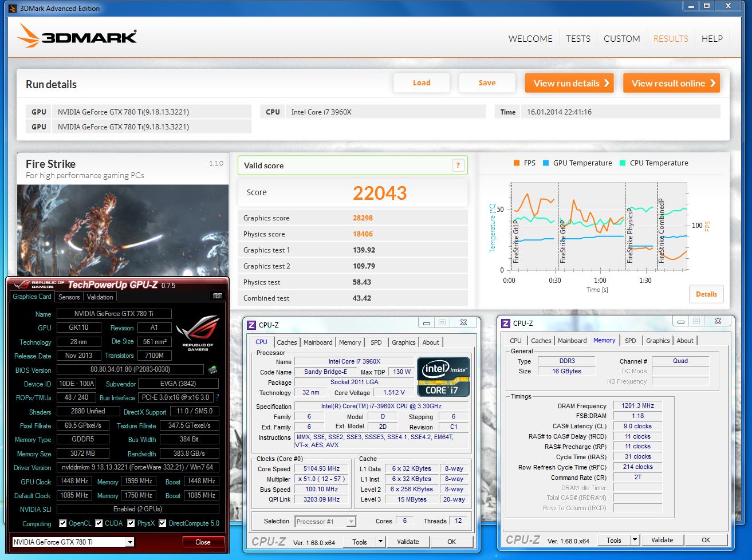Click the Fire Strike preview thumbnail

tap(123, 230)
